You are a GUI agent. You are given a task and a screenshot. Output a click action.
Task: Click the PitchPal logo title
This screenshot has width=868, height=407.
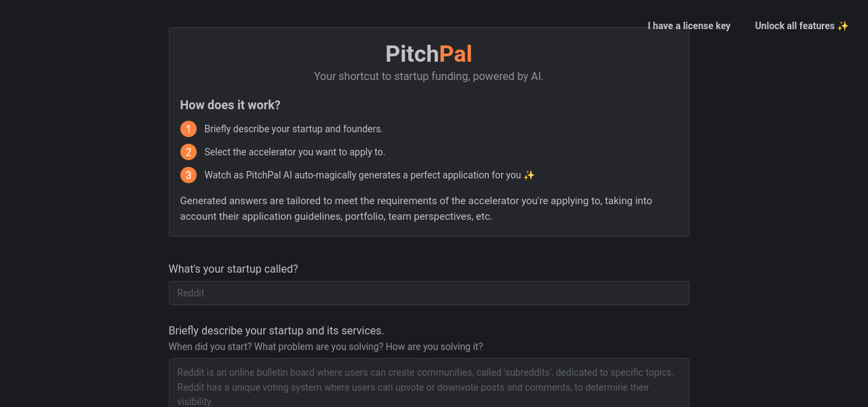pyautogui.click(x=429, y=54)
